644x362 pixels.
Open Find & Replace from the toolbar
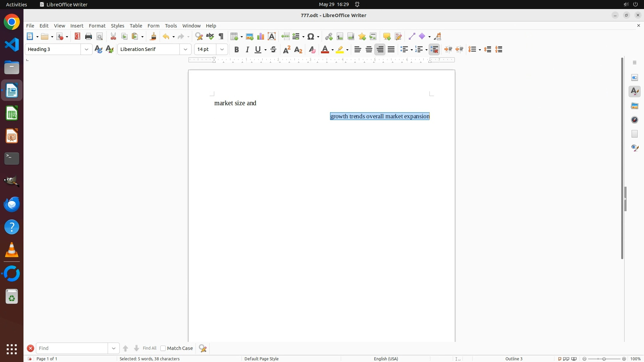coord(199,37)
